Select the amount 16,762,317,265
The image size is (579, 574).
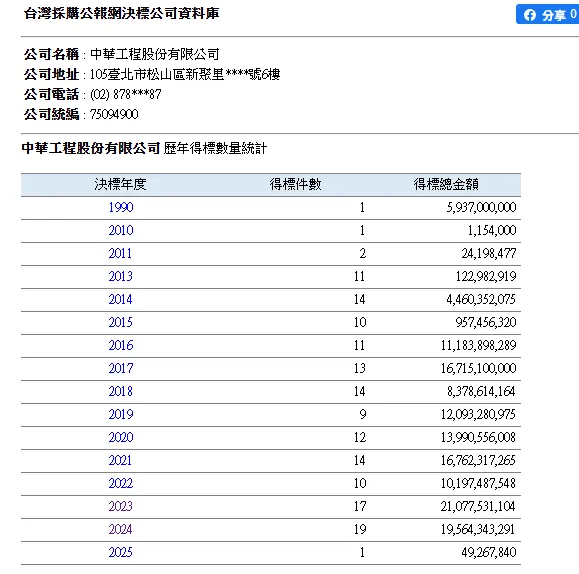click(x=478, y=460)
